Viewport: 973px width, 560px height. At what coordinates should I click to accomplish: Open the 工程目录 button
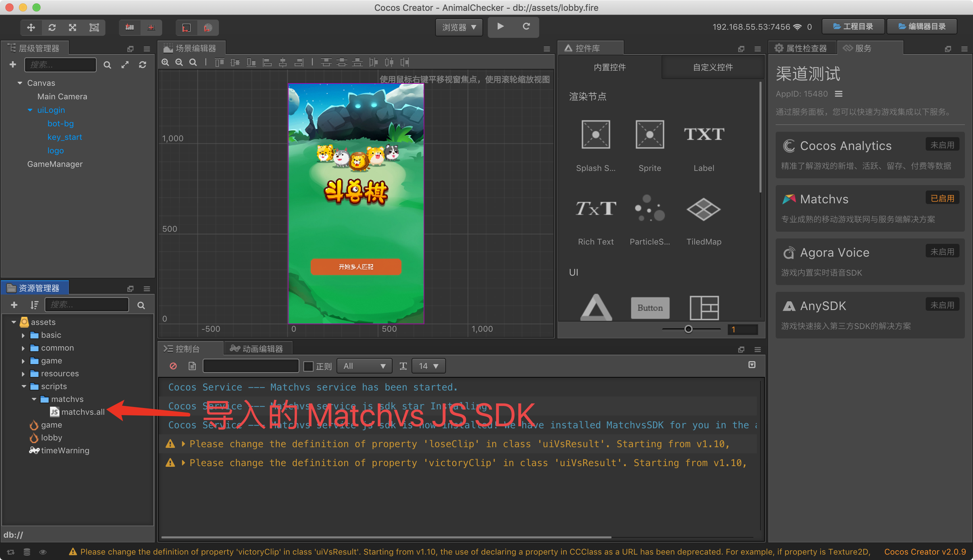click(853, 27)
